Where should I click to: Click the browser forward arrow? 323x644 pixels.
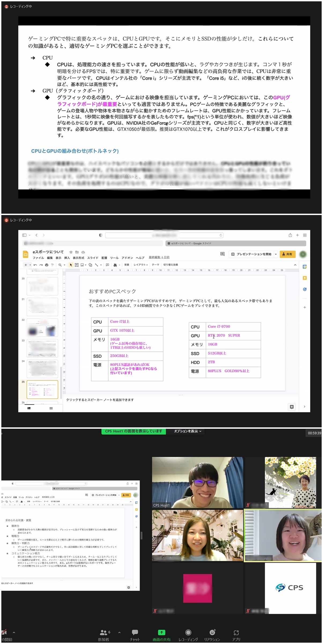[x=43, y=235]
